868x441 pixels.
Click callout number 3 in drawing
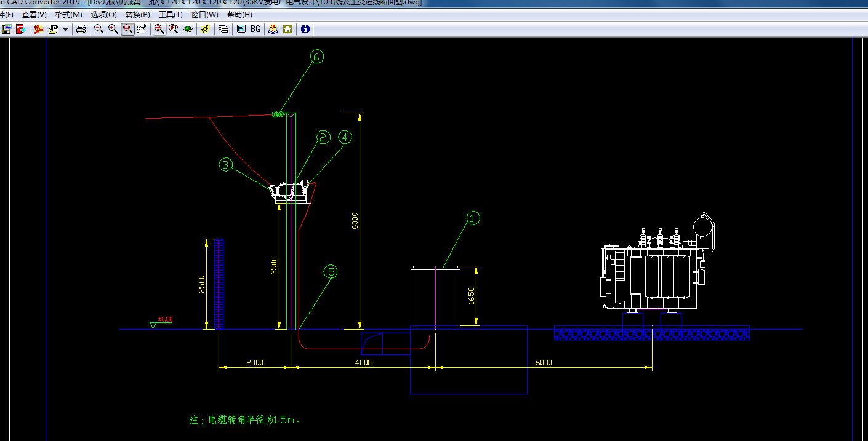click(226, 164)
